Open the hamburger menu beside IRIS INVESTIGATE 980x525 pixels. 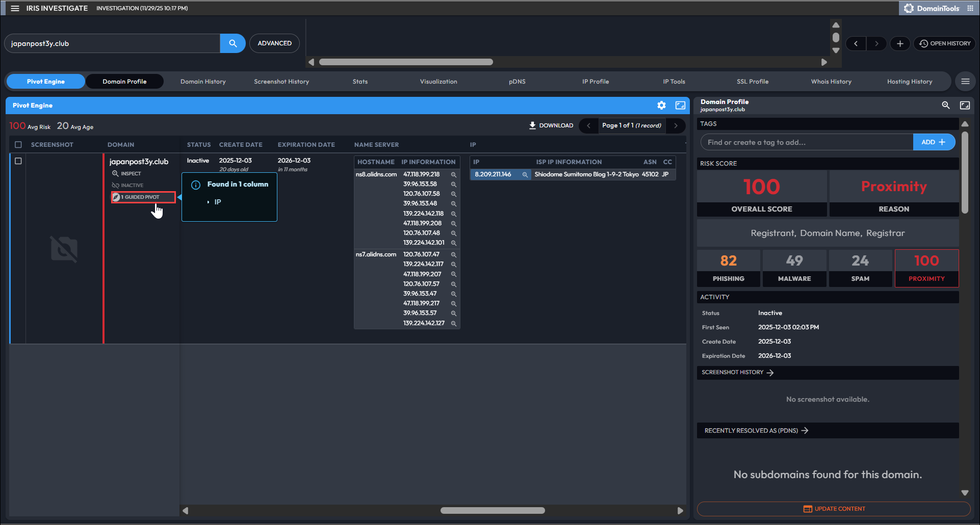click(x=15, y=8)
